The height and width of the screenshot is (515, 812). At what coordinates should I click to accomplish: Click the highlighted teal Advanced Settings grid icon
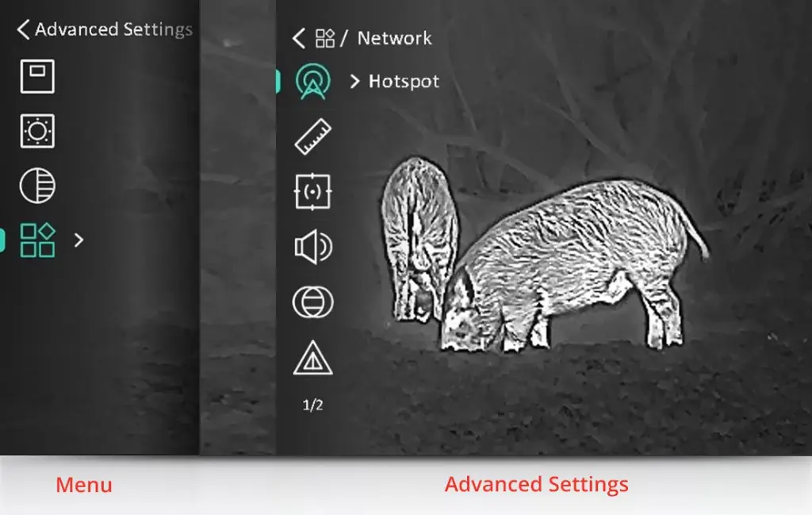pyautogui.click(x=36, y=238)
